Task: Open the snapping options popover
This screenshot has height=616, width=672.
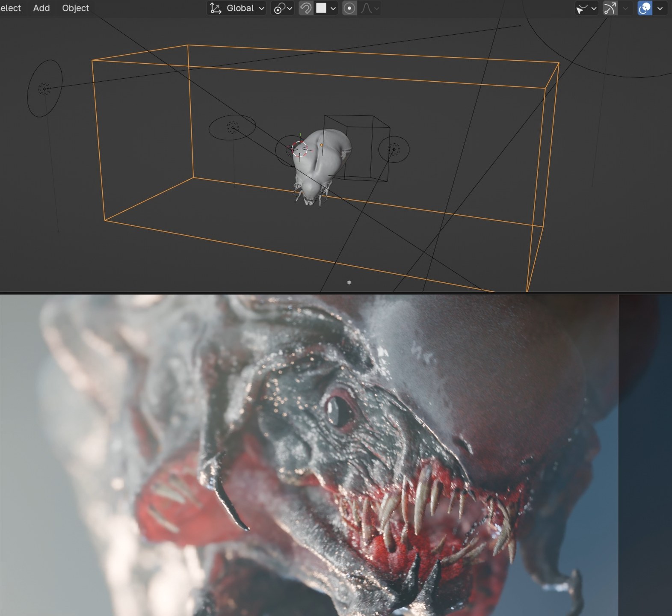Action: (326, 9)
